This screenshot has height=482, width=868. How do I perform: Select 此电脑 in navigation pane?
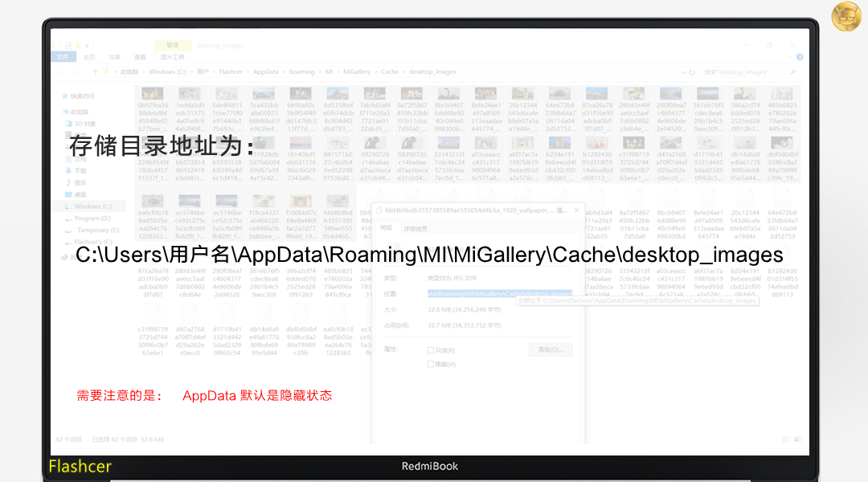pyautogui.click(x=76, y=112)
